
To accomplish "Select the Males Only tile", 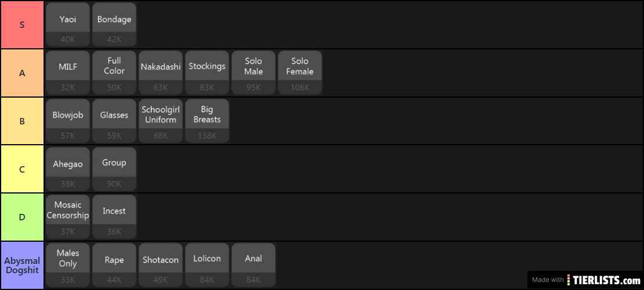I will click(x=68, y=265).
